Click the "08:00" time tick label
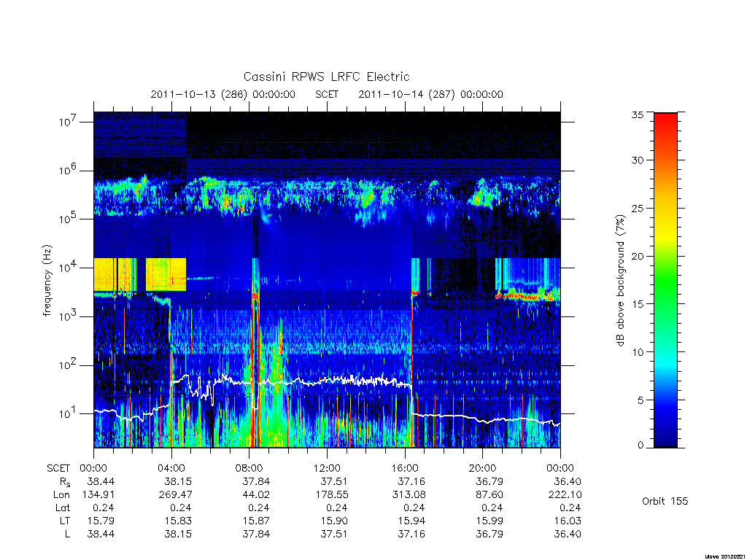The height and width of the screenshot is (560, 747). tap(249, 468)
